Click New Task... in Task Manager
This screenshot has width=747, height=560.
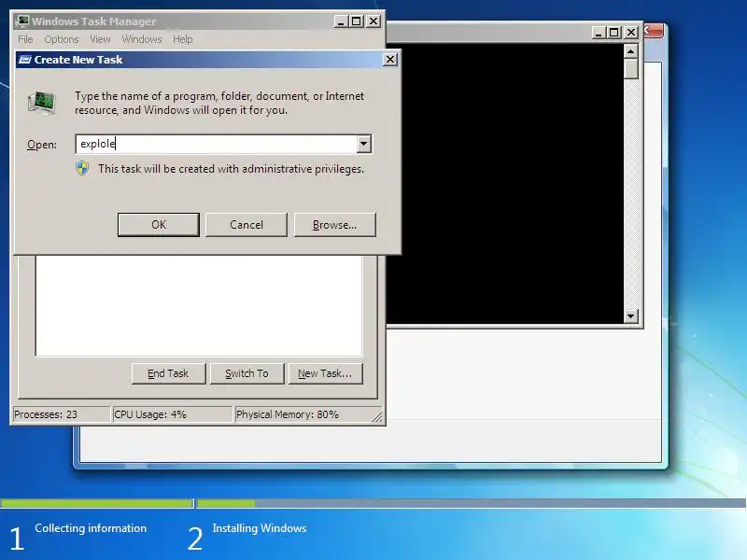[x=325, y=373]
